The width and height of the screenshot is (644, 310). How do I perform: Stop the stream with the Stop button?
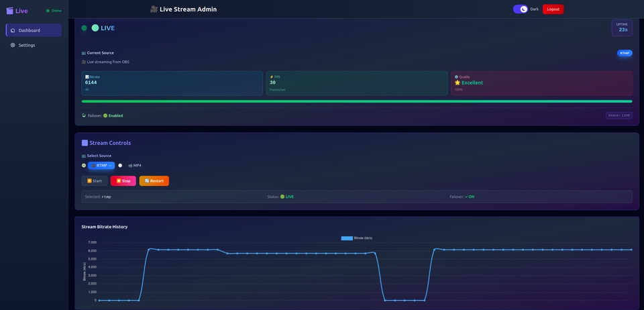click(123, 180)
